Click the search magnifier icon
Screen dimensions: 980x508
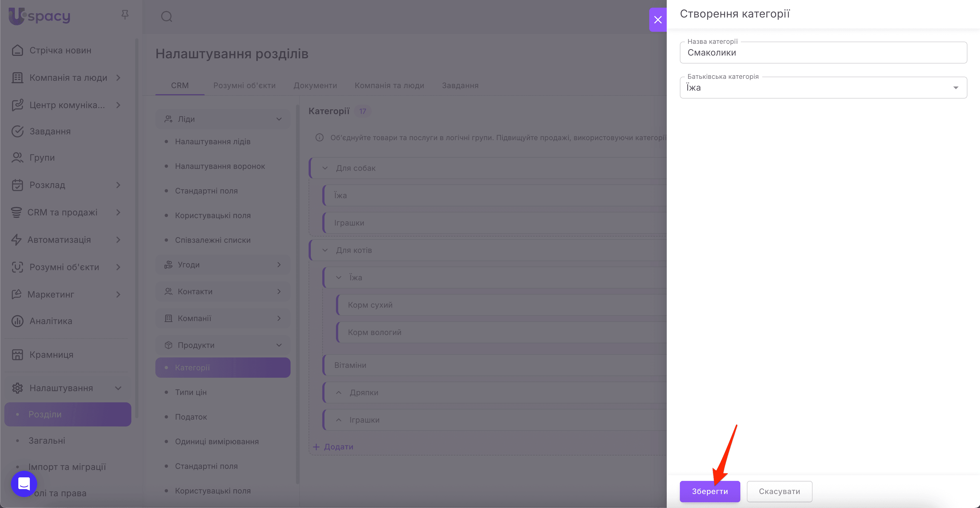(167, 16)
